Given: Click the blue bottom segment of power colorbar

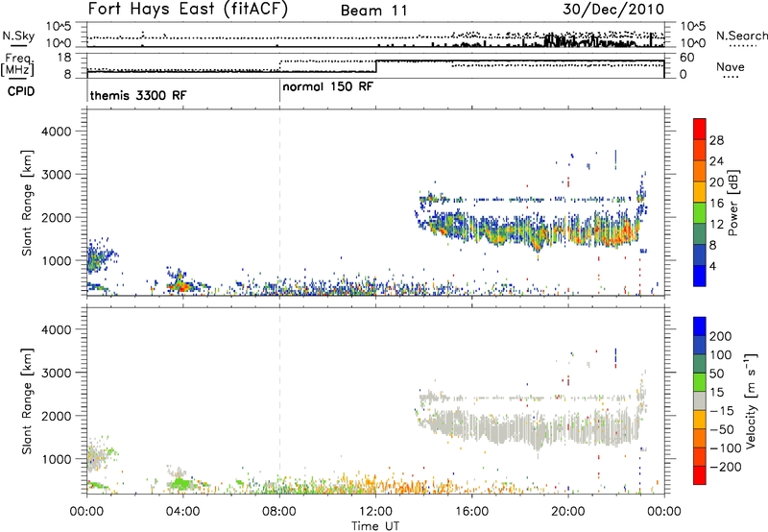Looking at the screenshot, I should click(x=700, y=276).
